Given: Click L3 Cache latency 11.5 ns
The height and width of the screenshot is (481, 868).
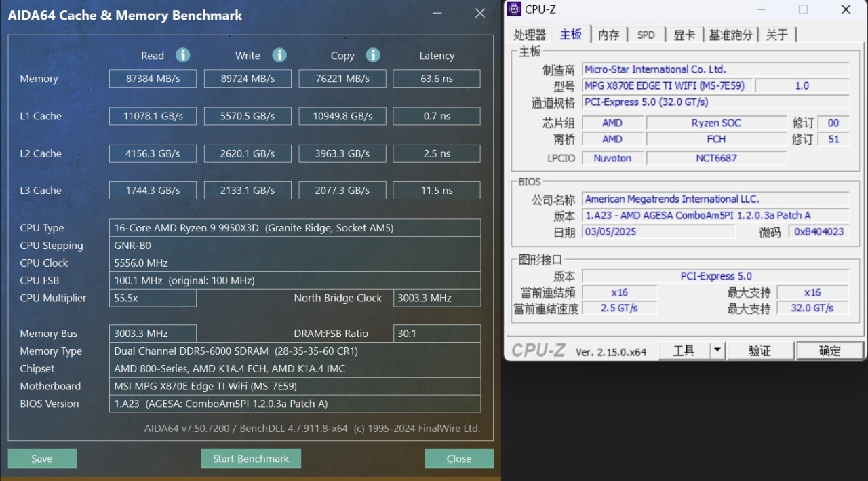Looking at the screenshot, I should tap(437, 191).
